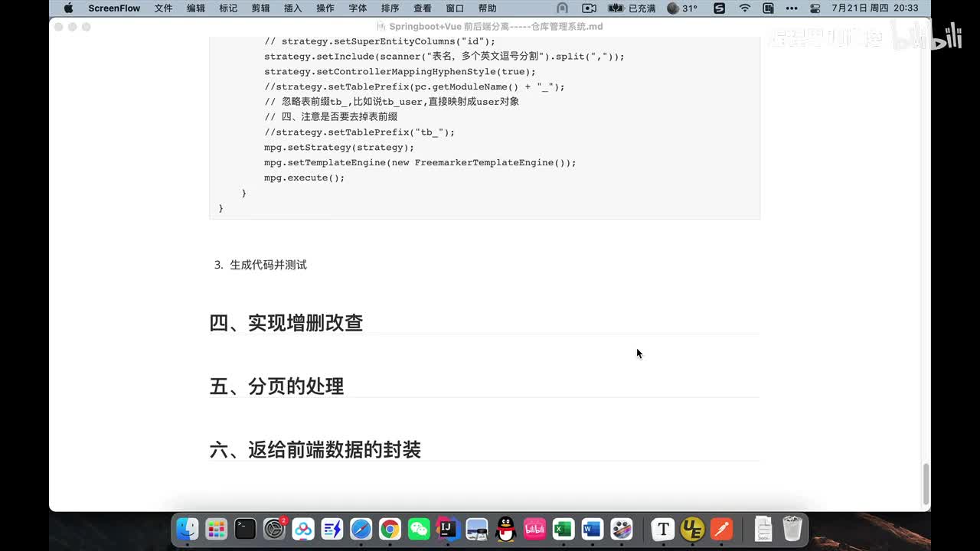
Task: Open the Wi-Fi status menu
Action: coord(745,8)
